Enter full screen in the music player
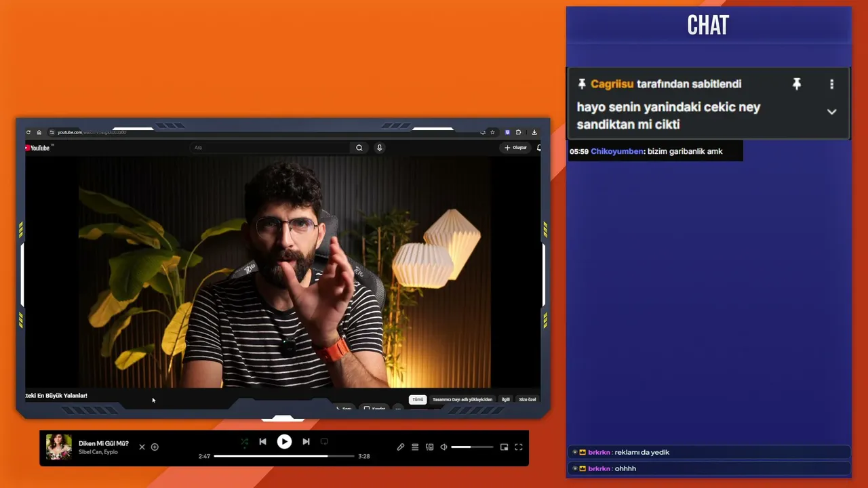This screenshot has width=868, height=488. coord(519,447)
